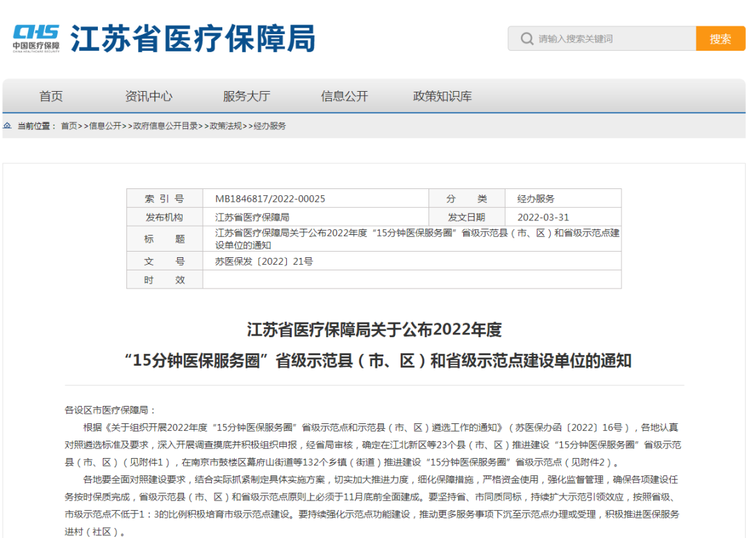Image resolution: width=750 pixels, height=538 pixels.
Task: Open the 政策知识库 navigation menu item
Action: (442, 96)
